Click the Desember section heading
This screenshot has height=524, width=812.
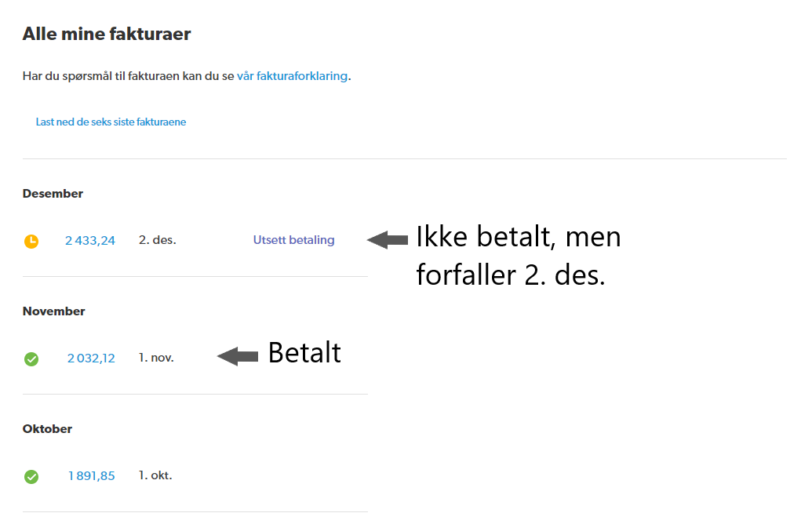coord(53,194)
